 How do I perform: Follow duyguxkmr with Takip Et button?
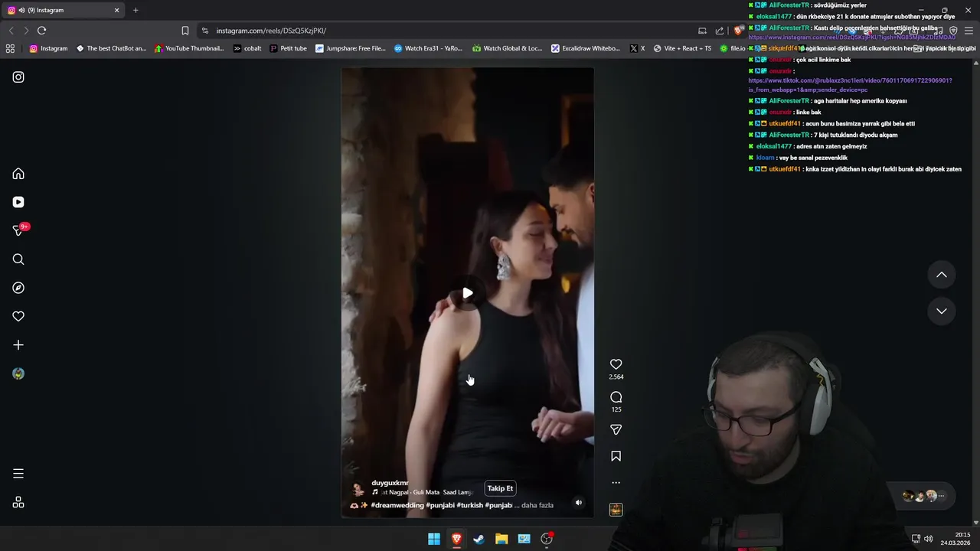500,488
